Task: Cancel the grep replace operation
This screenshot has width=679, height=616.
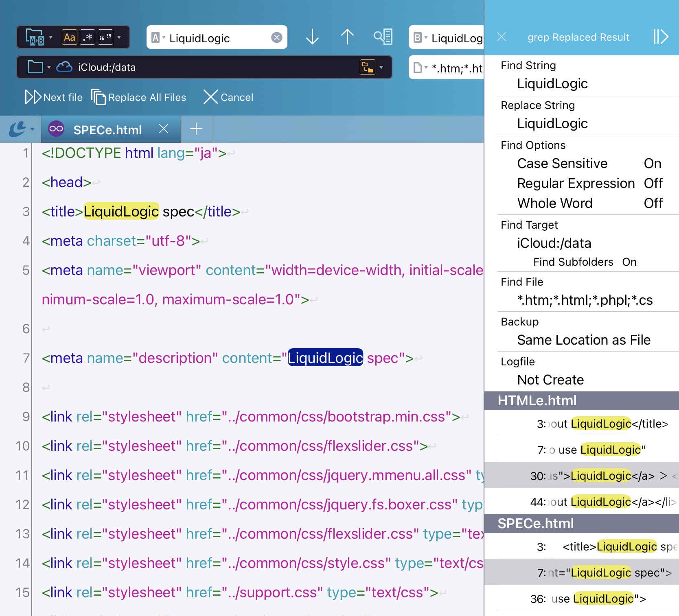Action: point(228,97)
